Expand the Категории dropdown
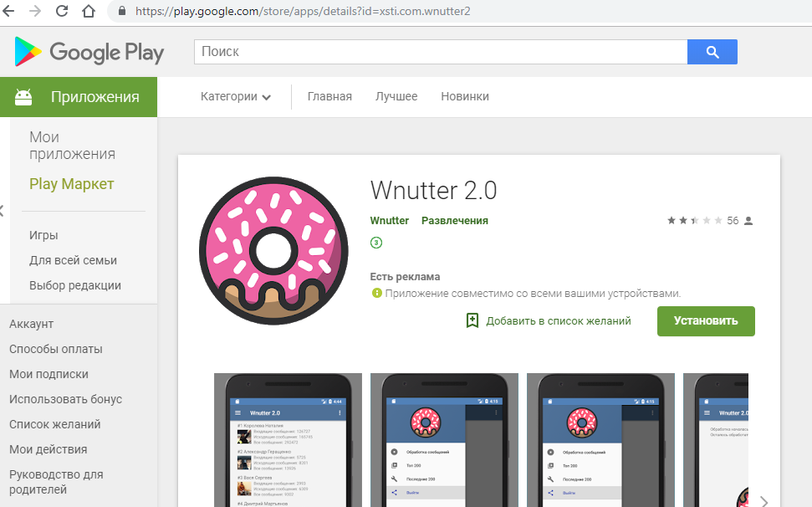The image size is (812, 507). pyautogui.click(x=236, y=97)
